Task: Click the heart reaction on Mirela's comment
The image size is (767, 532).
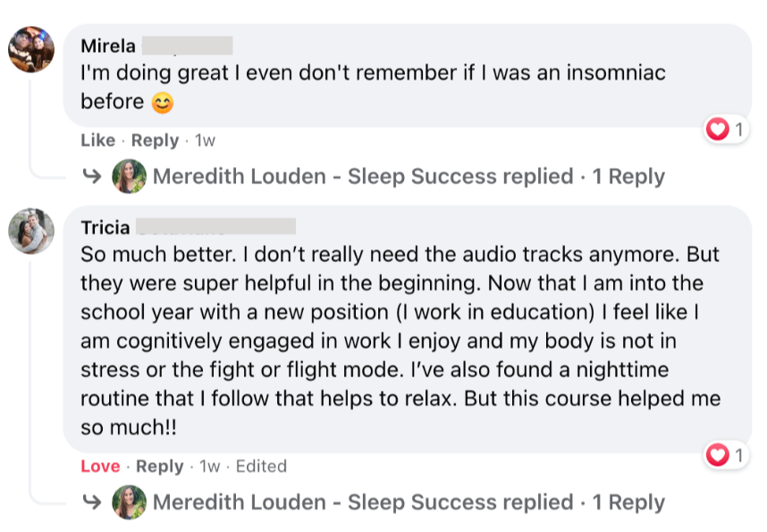Action: [718, 131]
